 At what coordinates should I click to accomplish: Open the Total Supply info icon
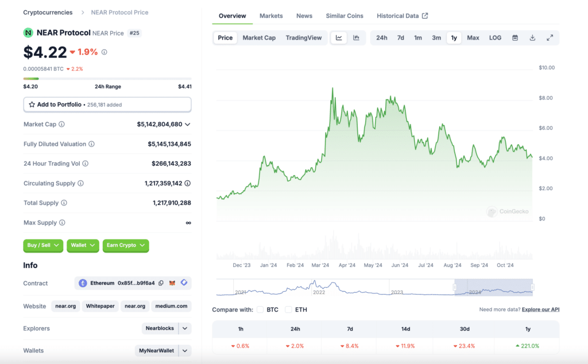point(64,203)
